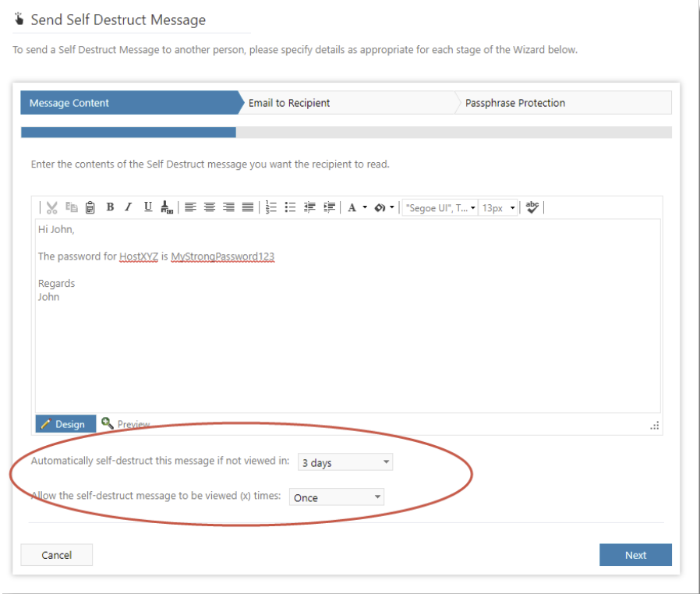
Task: Expand the 3 days self-destruct dropdown
Action: (345, 463)
